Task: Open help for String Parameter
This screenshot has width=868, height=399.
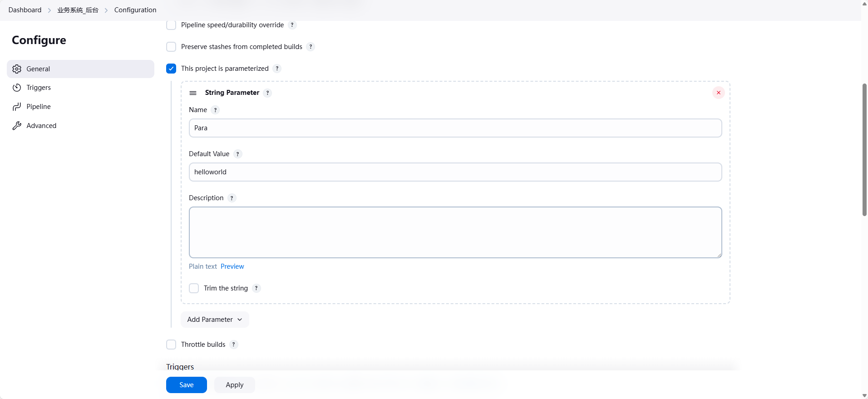Action: (268, 93)
